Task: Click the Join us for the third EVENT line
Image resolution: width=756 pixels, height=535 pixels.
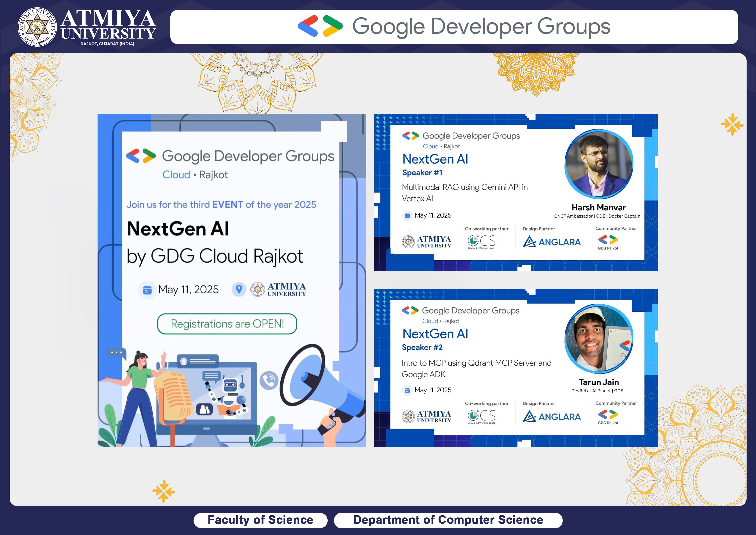Action: (221, 205)
